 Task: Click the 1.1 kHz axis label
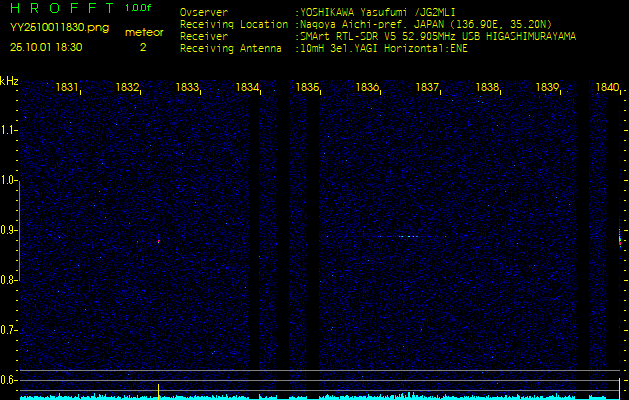coord(7,130)
